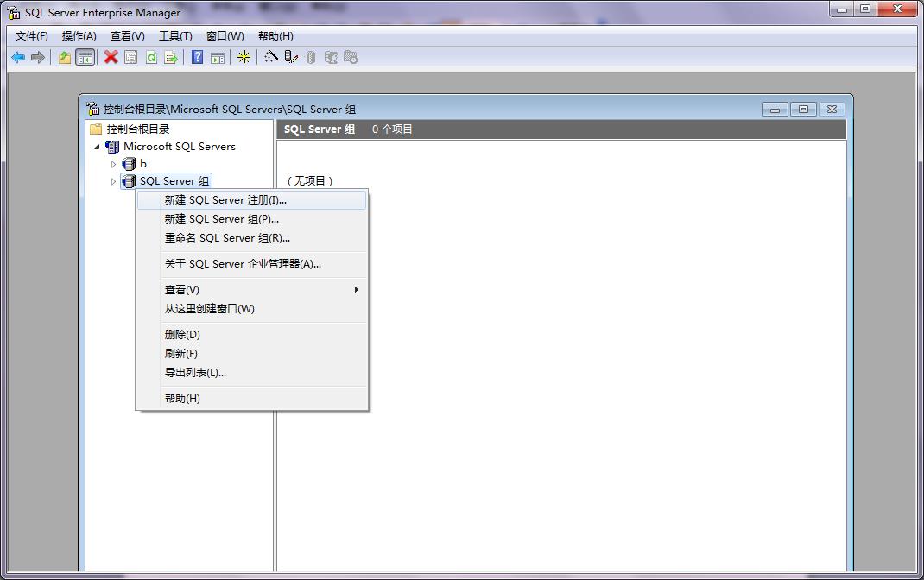
Task: Choose 新建 SQL Server 组(P)...
Action: click(251, 219)
